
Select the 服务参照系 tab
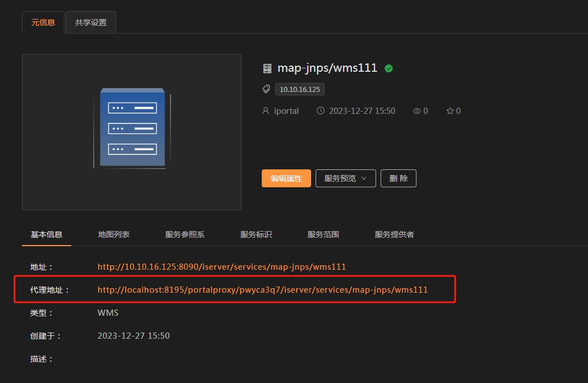185,235
